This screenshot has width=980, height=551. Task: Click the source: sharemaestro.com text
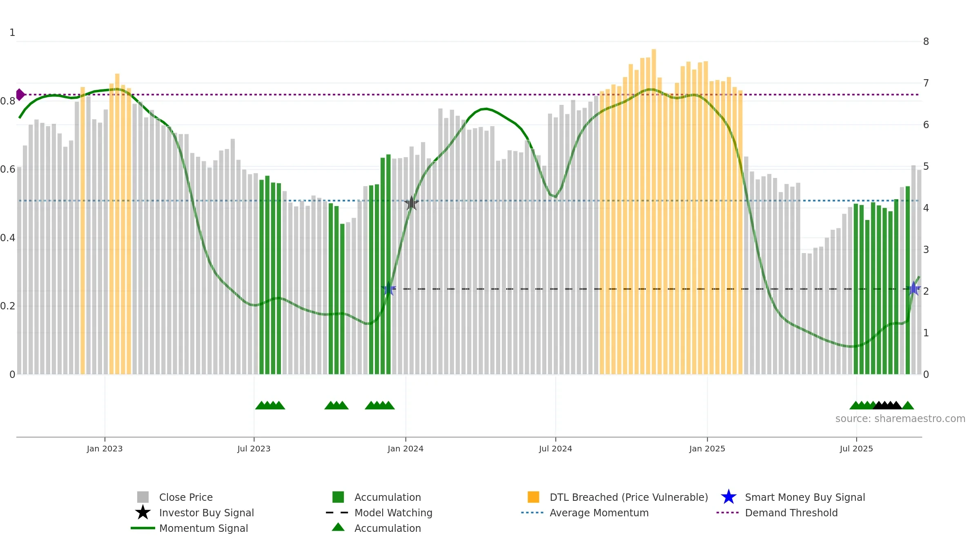pyautogui.click(x=900, y=419)
